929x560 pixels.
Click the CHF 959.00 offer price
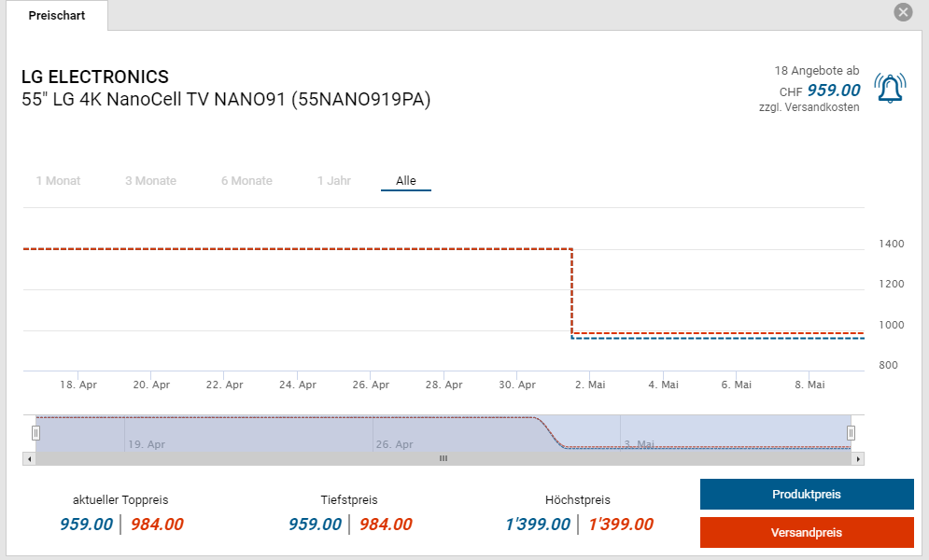[833, 91]
